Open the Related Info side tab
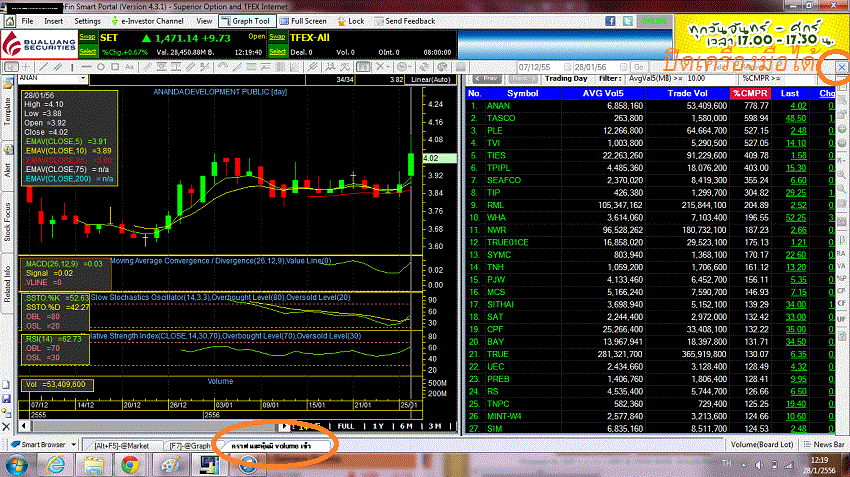Screen dimensions: 850x477 (8, 283)
